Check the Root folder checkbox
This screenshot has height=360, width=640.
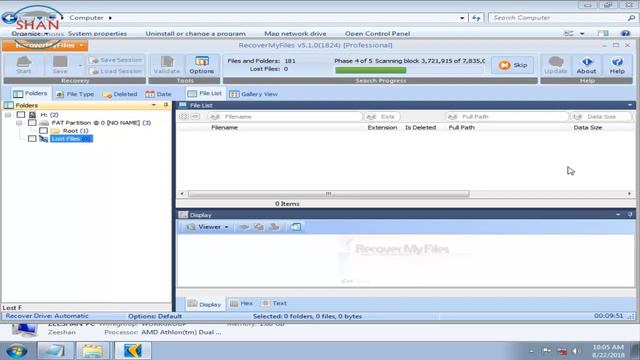(44, 131)
